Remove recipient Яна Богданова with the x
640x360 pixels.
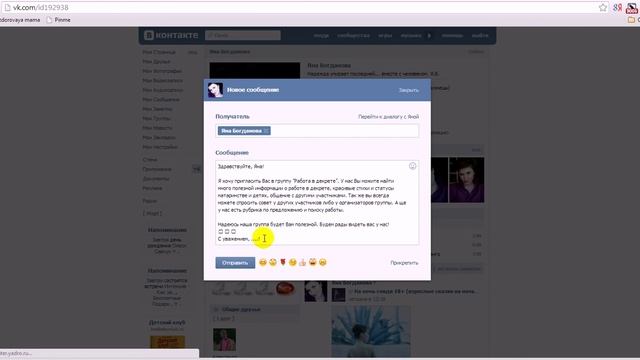tap(266, 131)
